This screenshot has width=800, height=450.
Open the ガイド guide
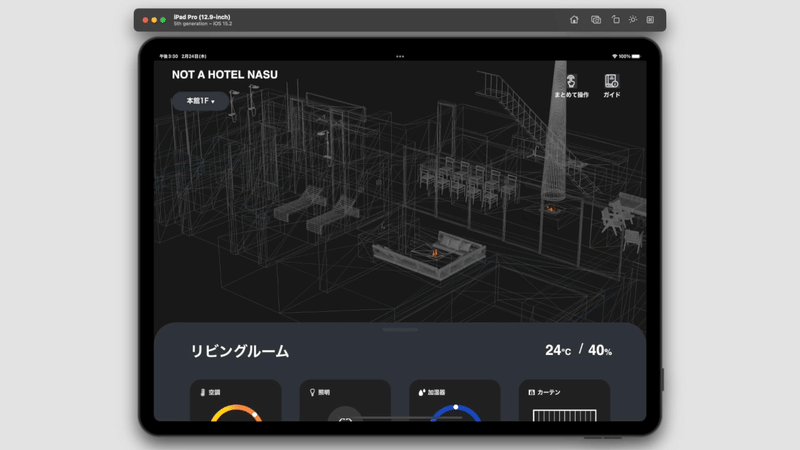(x=611, y=86)
